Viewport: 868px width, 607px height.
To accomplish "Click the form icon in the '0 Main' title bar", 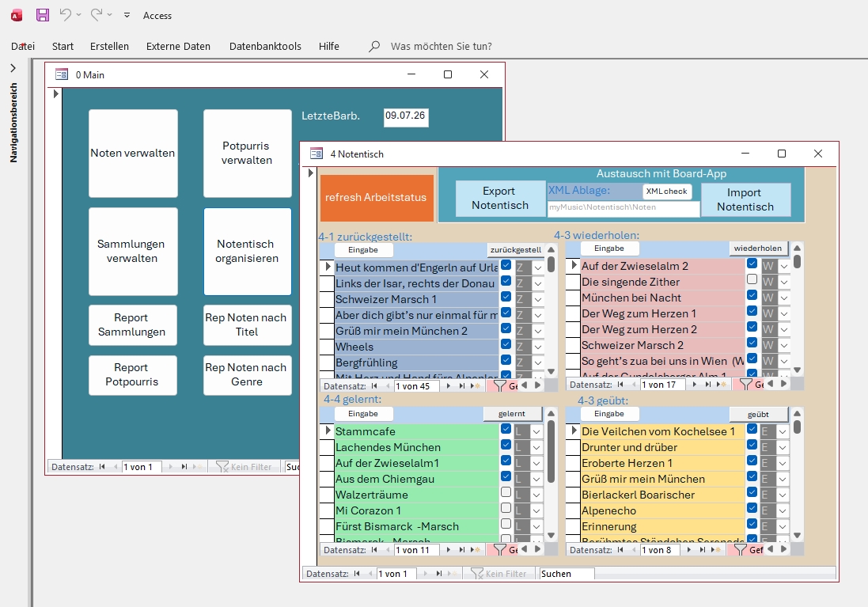I will (62, 74).
